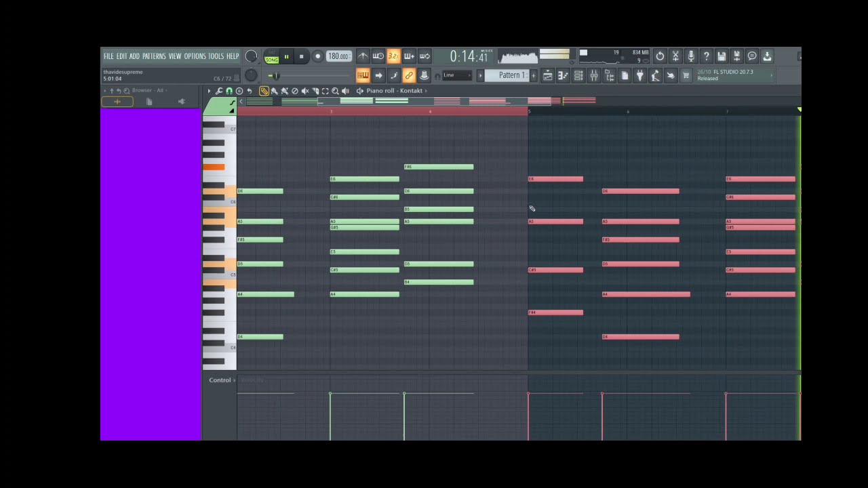The image size is (868, 488).
Task: Select the Paint brush tool in piano roll
Action: pyautogui.click(x=274, y=91)
